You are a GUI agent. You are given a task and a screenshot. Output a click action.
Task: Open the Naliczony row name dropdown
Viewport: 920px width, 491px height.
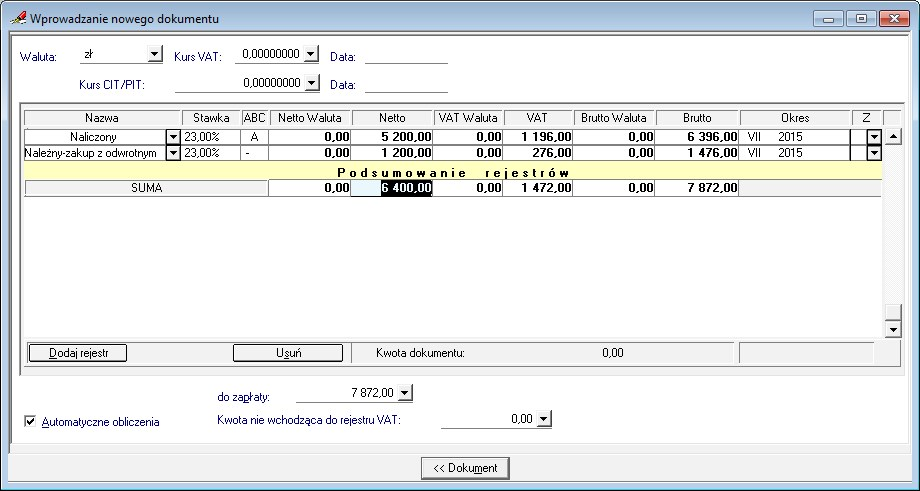point(172,137)
